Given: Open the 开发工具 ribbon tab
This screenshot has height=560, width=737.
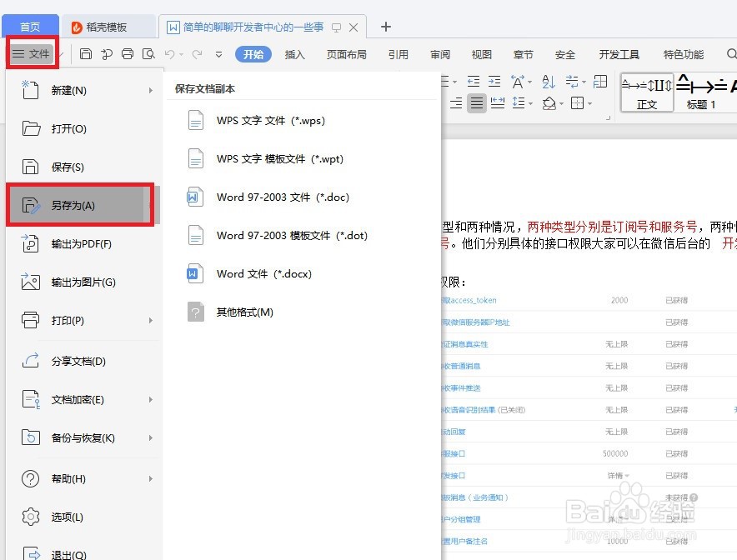Looking at the screenshot, I should coord(619,54).
